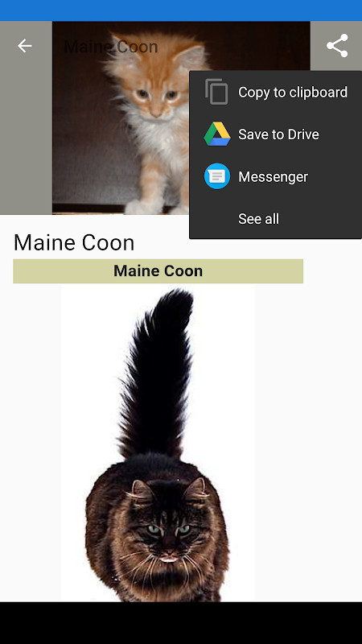This screenshot has width=362, height=644.
Task: Click the copy to clipboard icon
Action: pos(216,92)
